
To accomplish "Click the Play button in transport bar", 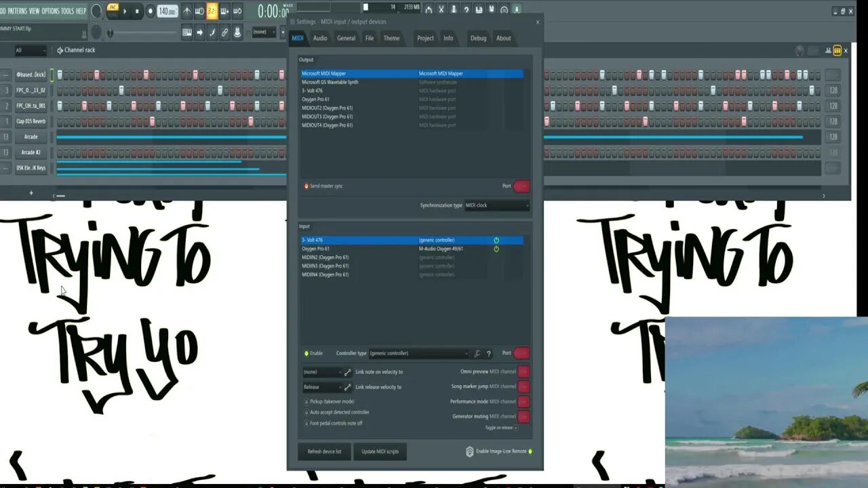I will pos(125,11).
